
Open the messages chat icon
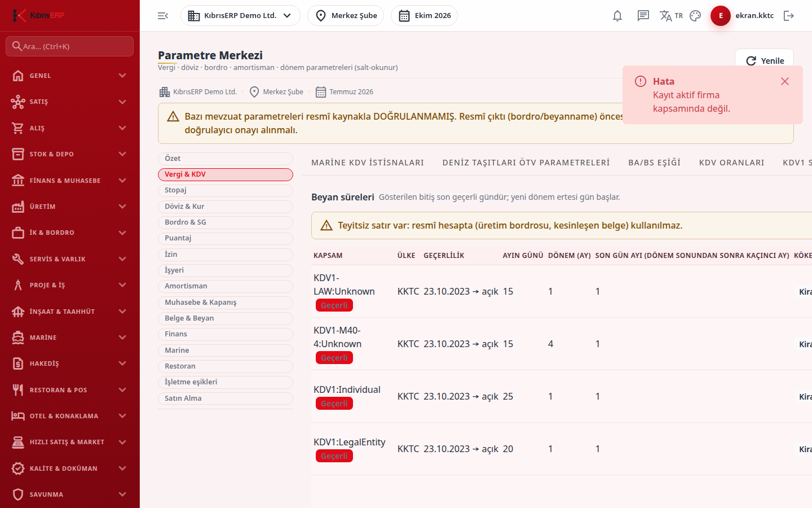click(x=643, y=16)
